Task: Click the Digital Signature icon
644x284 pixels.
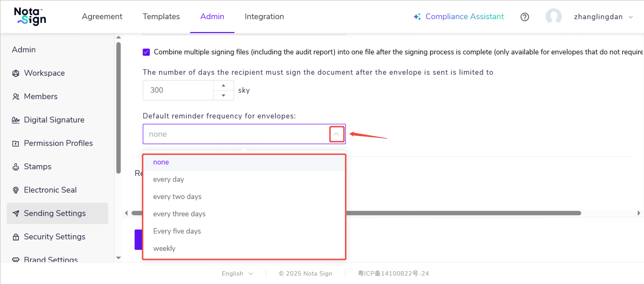Action: (16, 120)
